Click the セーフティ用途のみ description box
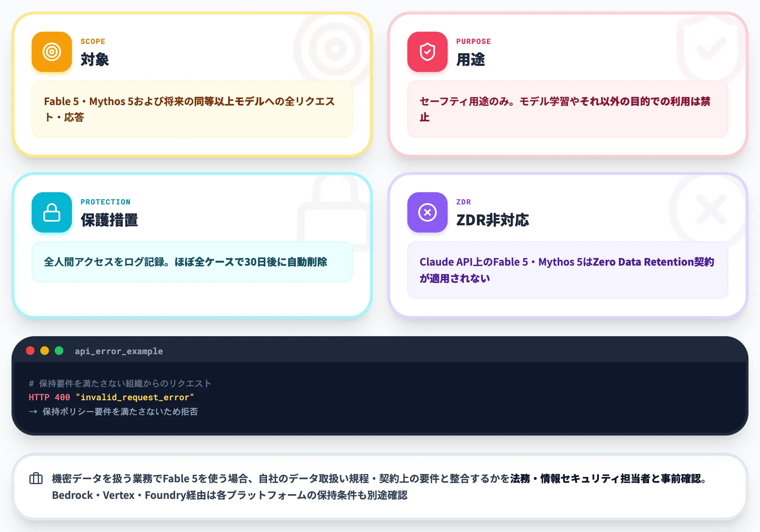Viewport: 760px width, 532px height. point(568,109)
